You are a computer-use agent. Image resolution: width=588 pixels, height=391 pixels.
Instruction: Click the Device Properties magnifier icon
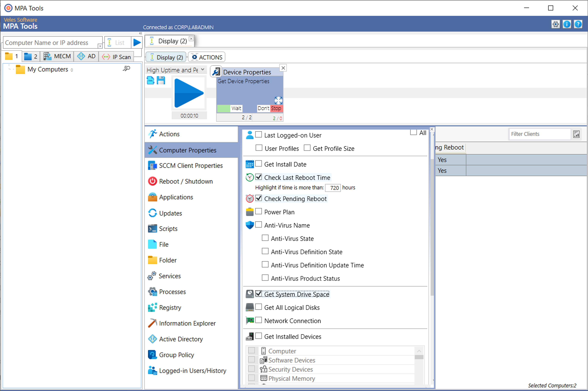click(x=216, y=72)
